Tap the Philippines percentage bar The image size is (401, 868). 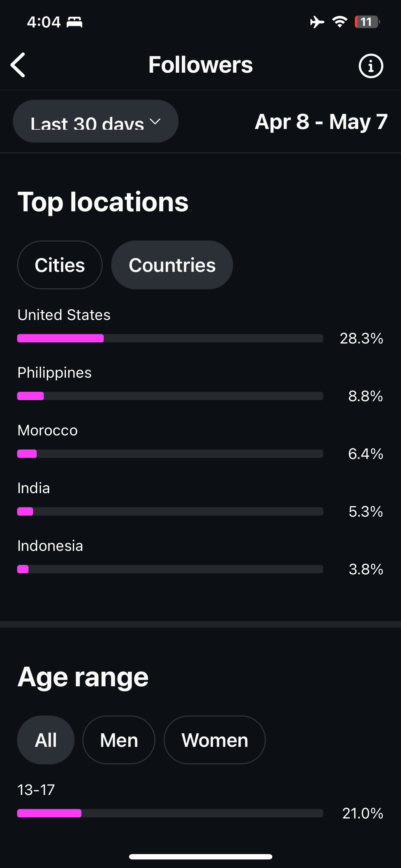(x=170, y=396)
